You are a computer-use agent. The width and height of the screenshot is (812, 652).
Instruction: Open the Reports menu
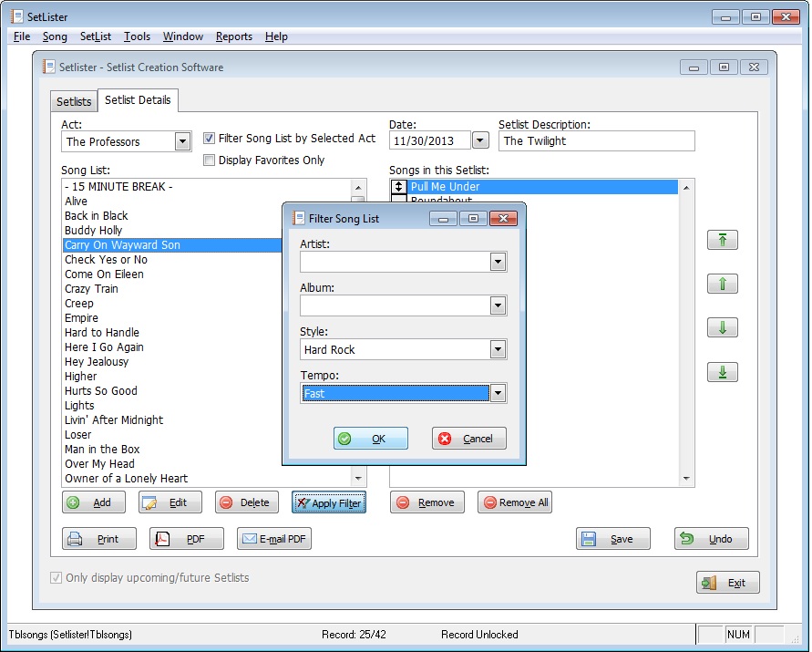coord(234,36)
